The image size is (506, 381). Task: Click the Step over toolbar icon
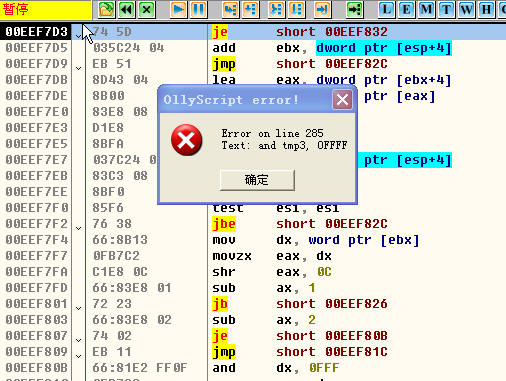[251, 9]
